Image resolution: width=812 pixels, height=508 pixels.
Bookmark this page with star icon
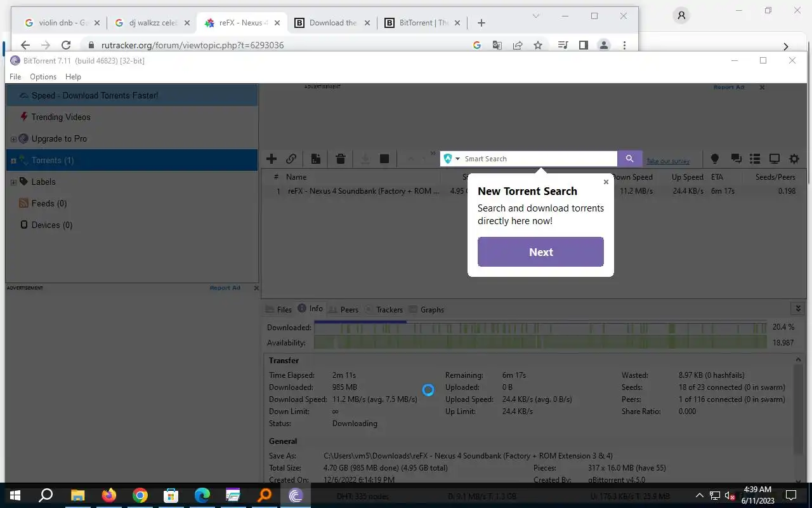(538, 45)
